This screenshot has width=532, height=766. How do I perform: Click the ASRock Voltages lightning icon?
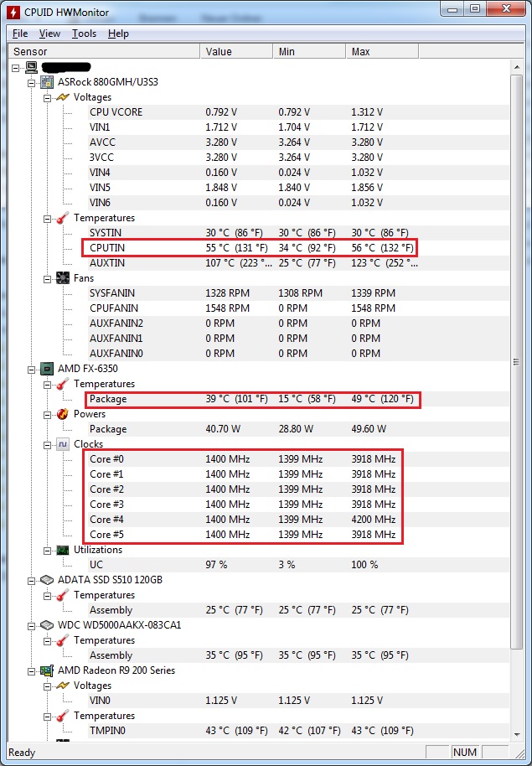point(63,97)
